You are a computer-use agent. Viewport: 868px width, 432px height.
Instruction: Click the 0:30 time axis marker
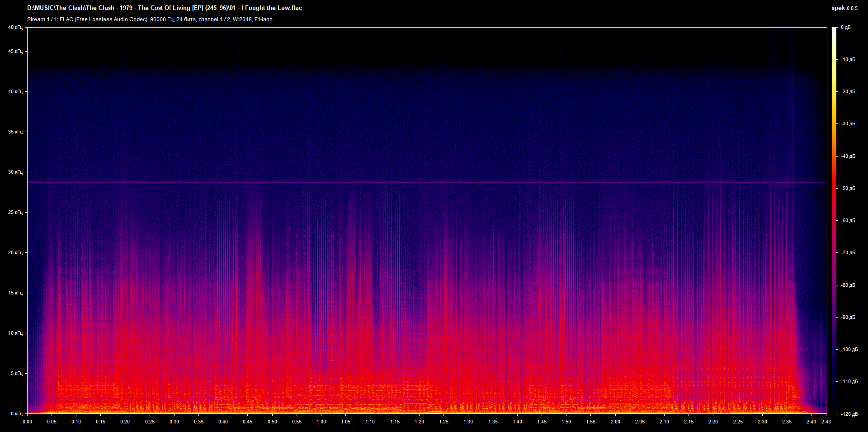[174, 422]
